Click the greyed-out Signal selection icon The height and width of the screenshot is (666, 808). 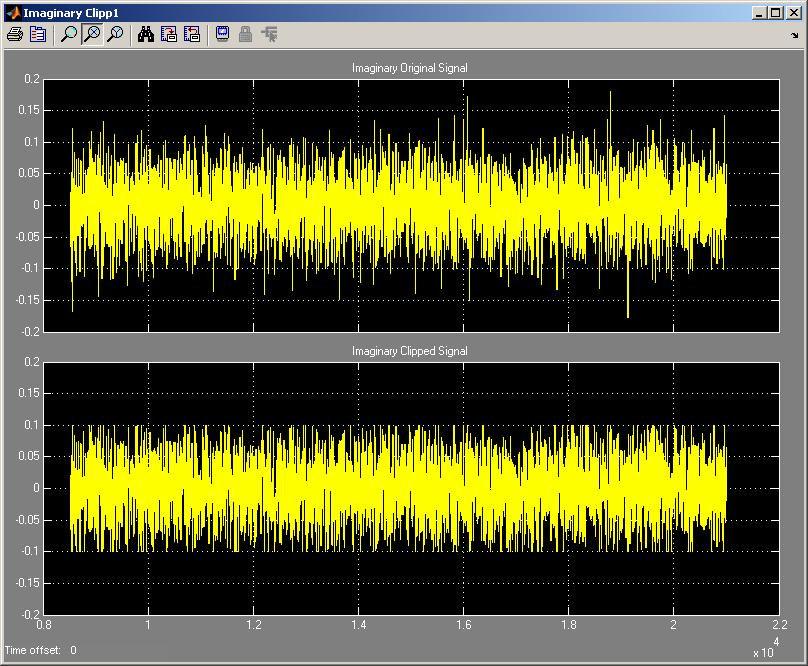tap(269, 35)
